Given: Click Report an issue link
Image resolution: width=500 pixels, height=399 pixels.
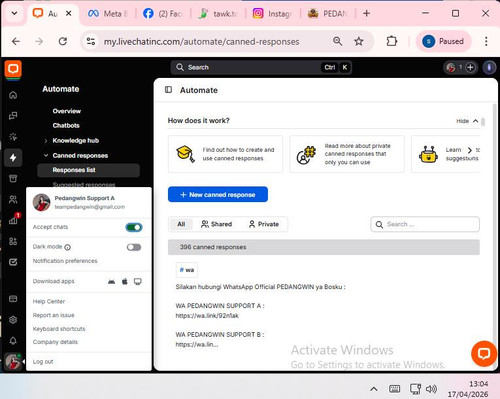Looking at the screenshot, I should [x=53, y=315].
